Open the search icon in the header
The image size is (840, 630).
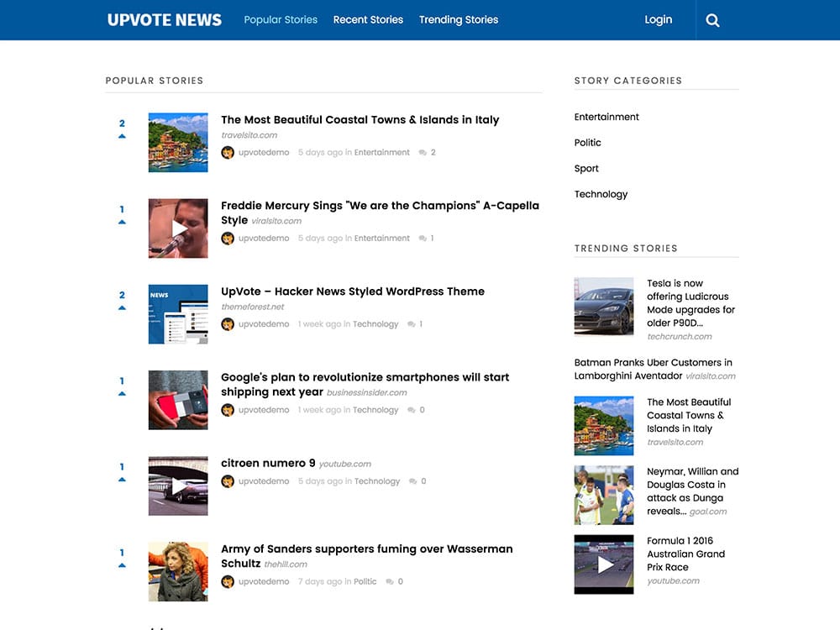(712, 19)
